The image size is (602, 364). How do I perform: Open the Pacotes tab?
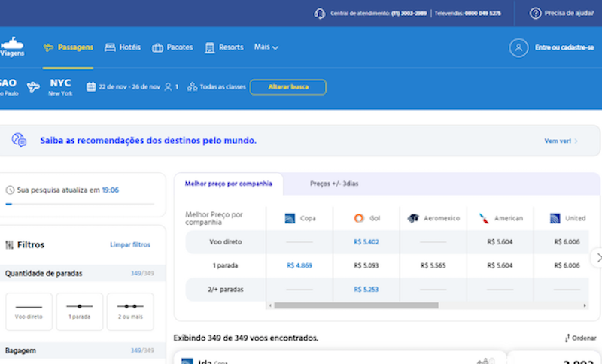[172, 47]
